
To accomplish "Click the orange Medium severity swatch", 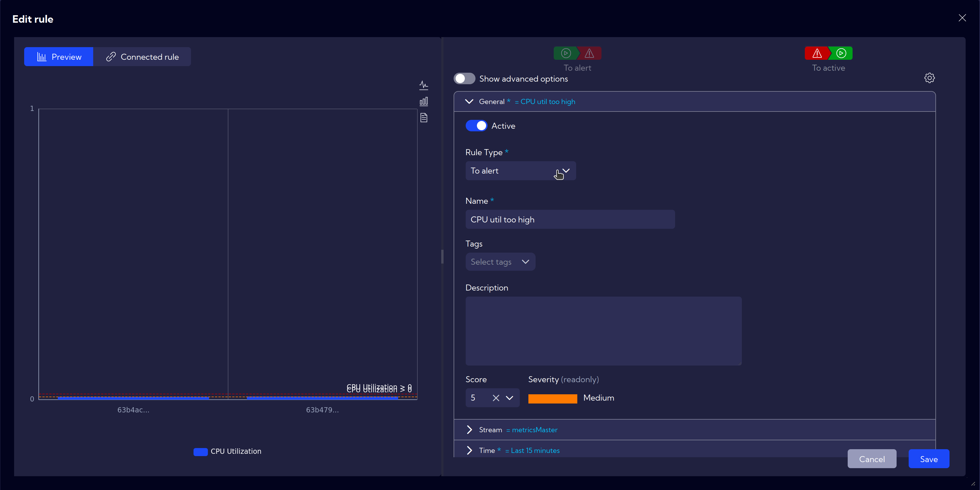I will [x=552, y=398].
